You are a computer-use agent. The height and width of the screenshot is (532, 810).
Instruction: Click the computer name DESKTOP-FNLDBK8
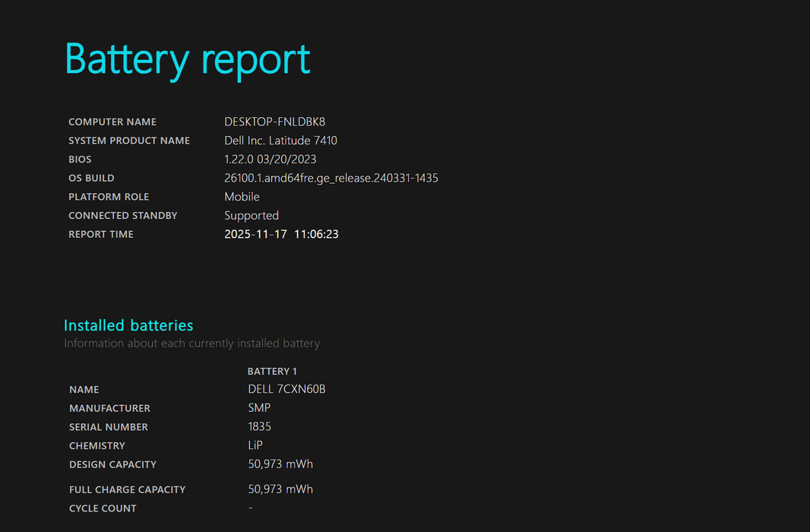click(x=274, y=122)
